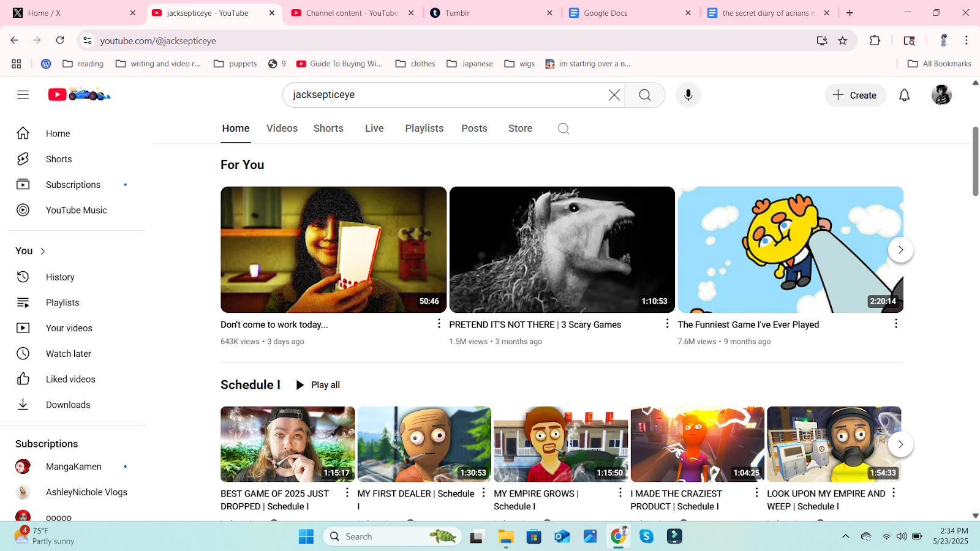Switch to Channel content browser tab
980x551 pixels.
353,13
